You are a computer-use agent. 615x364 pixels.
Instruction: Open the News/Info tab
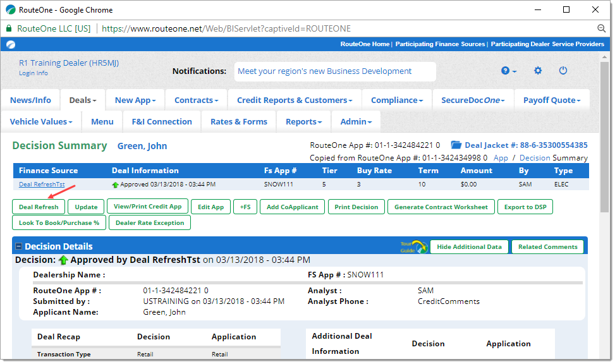pyautogui.click(x=30, y=100)
